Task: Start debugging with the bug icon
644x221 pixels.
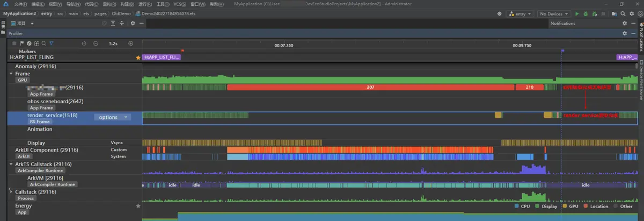Action: tap(585, 14)
